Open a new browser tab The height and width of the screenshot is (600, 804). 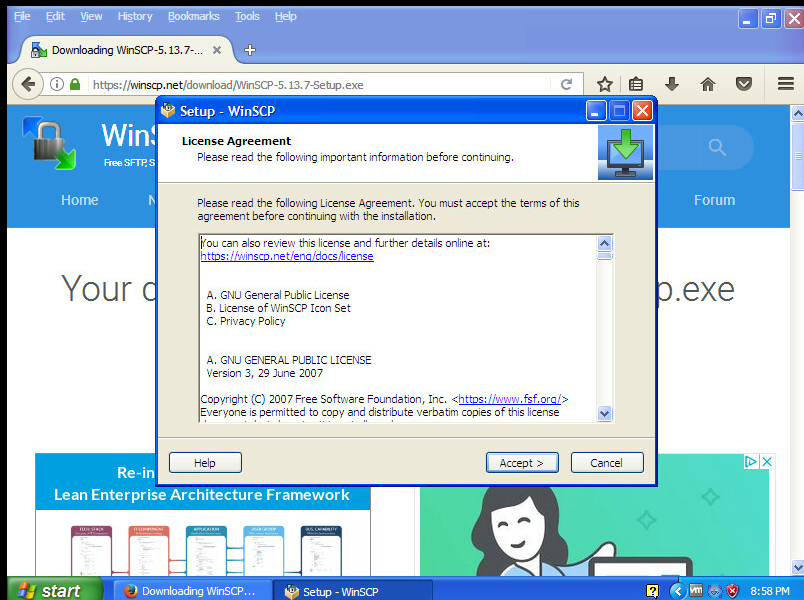[250, 50]
